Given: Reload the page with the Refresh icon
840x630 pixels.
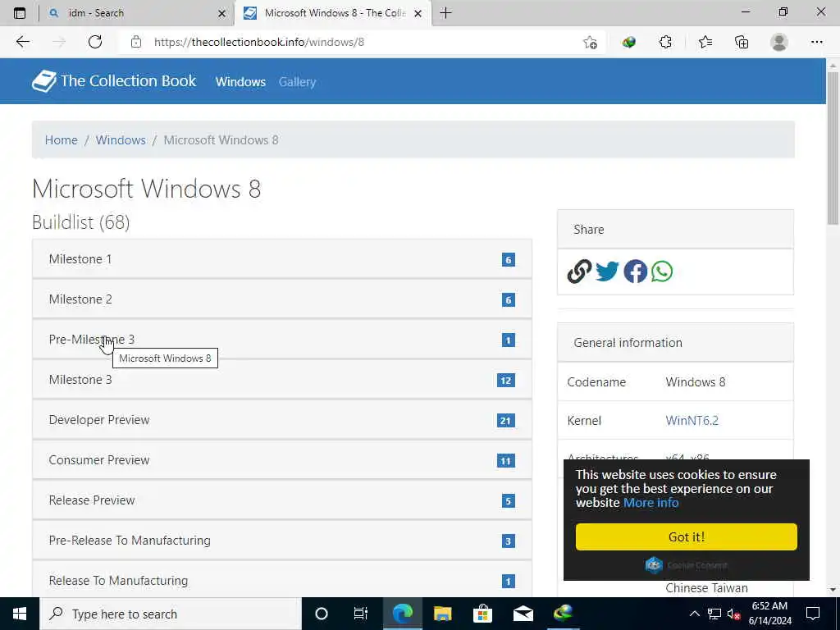Looking at the screenshot, I should [x=95, y=42].
